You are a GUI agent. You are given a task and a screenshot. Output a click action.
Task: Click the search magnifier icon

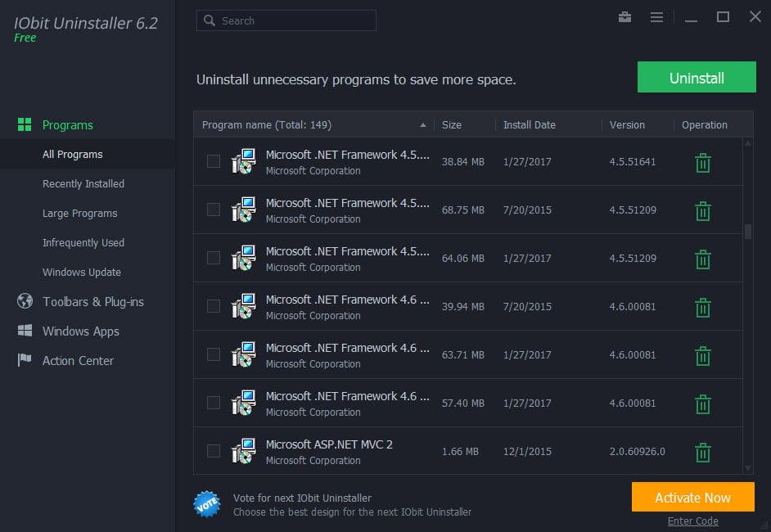[210, 20]
